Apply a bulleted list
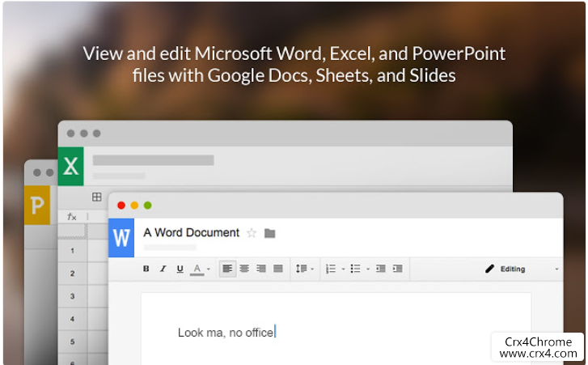588x365 pixels. tap(356, 269)
